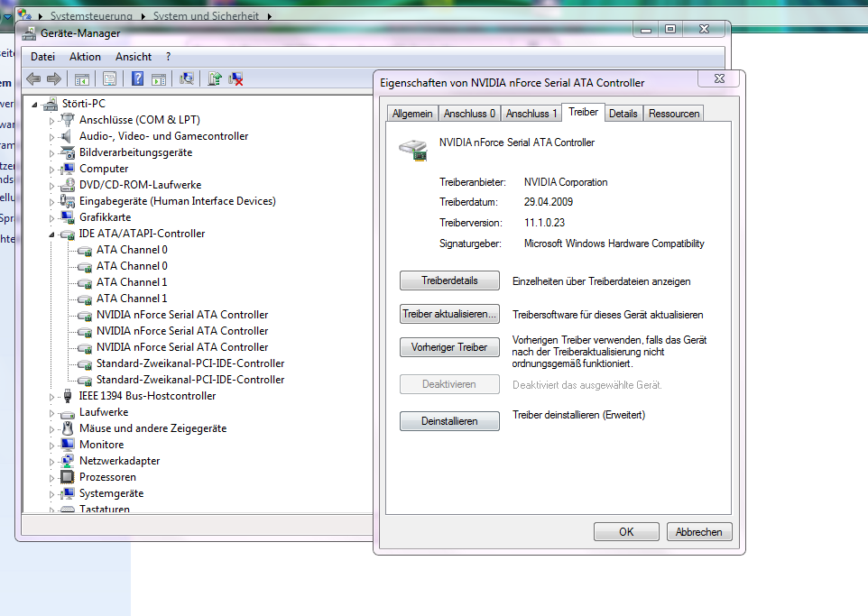The image size is (868, 616).
Task: Click the IDE ATA/ATAPI-Controller category icon
Action: pos(68,234)
